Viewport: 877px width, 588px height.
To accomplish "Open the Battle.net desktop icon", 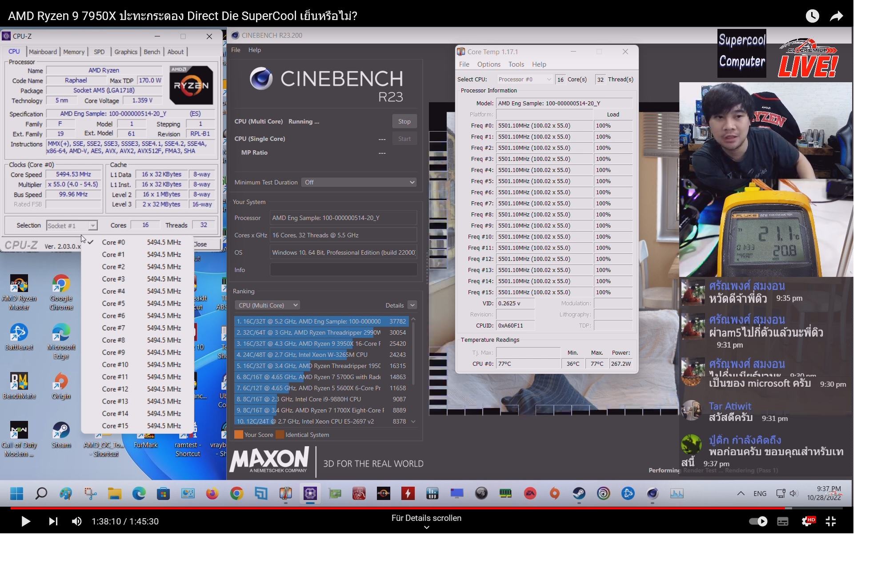I will tap(19, 337).
